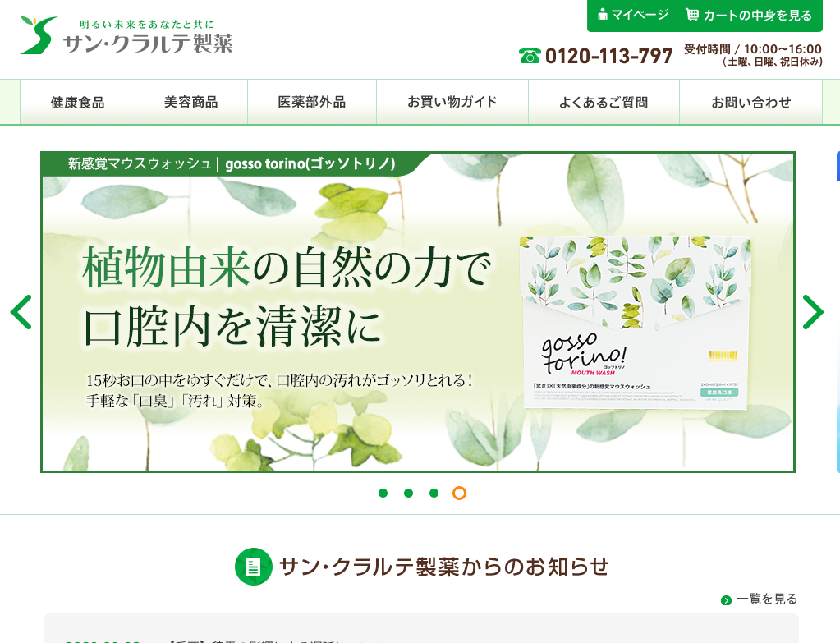Select the third carousel dot
The image size is (840, 643).
coord(434,493)
